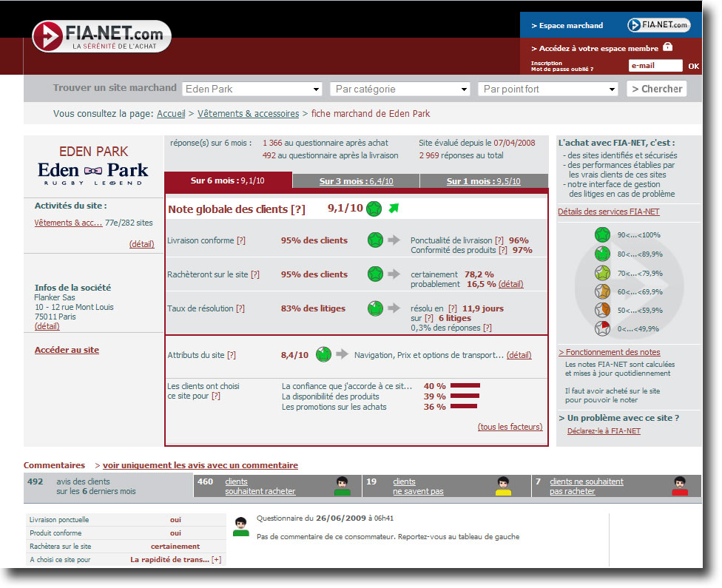This screenshot has height=588, width=722.
Task: Click the grey arrow in Livraison conforme row
Action: click(394, 240)
